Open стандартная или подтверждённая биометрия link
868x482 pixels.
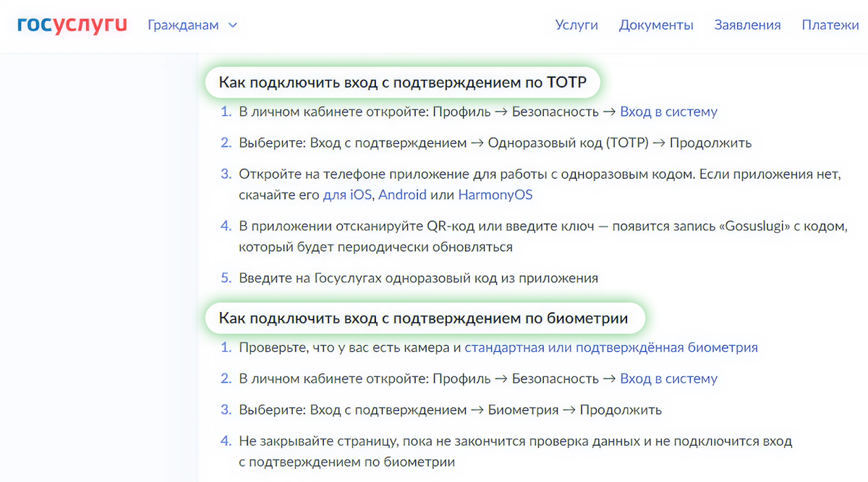(x=611, y=347)
